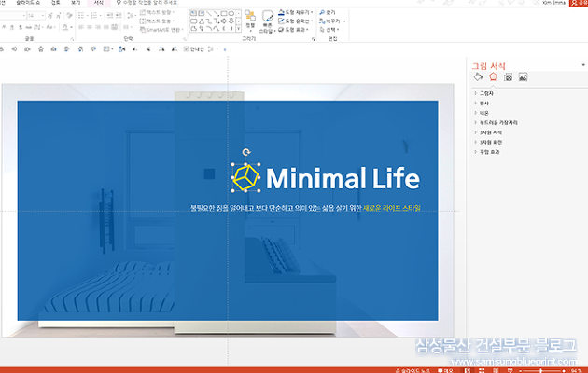Open the Paragraph group dialog launcher
Screen dimensions: 588x373
pos(185,39)
